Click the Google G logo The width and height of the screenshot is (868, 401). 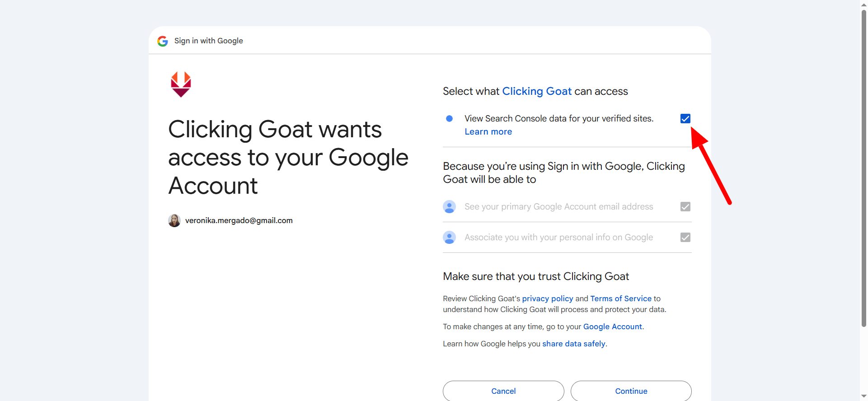(x=163, y=41)
